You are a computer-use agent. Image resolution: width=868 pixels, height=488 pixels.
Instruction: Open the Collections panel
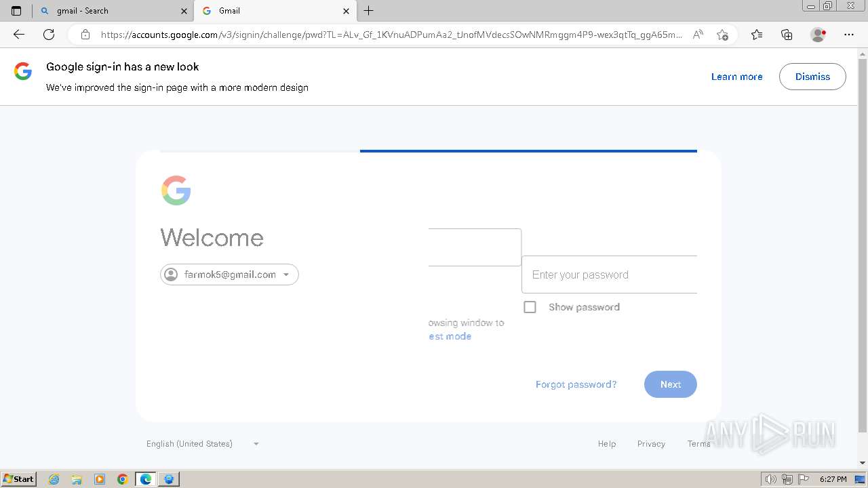pos(787,35)
